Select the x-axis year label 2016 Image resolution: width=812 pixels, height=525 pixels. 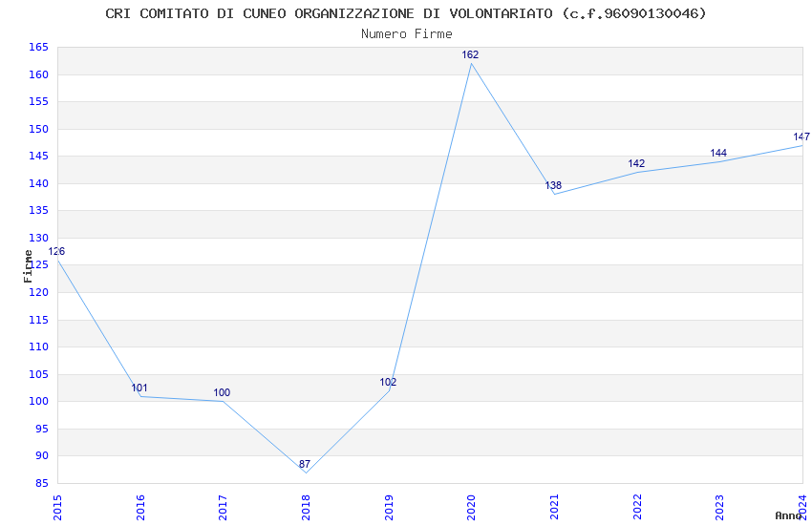click(140, 508)
